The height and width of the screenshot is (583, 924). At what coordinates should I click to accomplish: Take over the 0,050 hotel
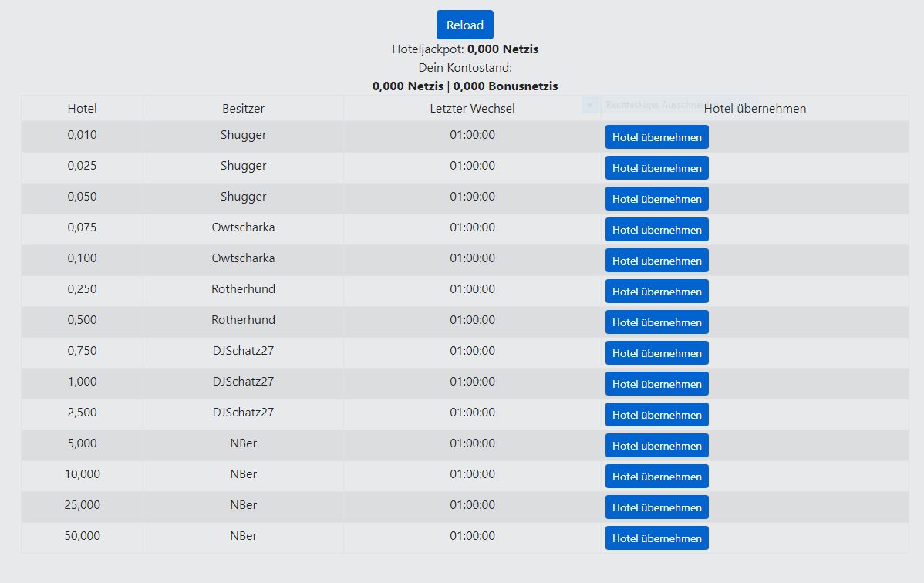coord(656,199)
